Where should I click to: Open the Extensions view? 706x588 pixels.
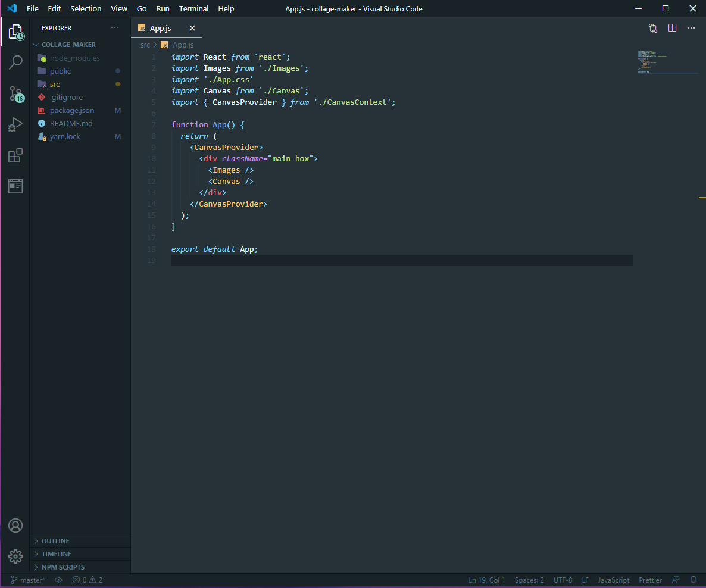[15, 155]
